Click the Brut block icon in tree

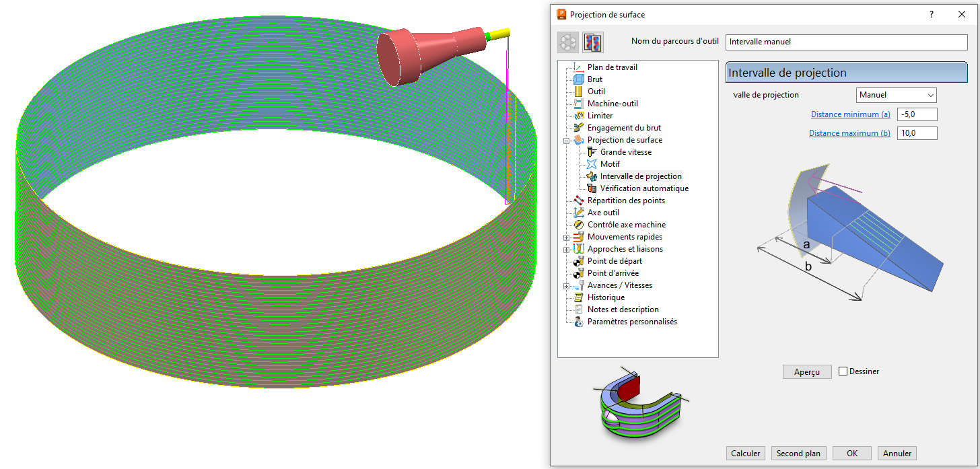pyautogui.click(x=578, y=79)
